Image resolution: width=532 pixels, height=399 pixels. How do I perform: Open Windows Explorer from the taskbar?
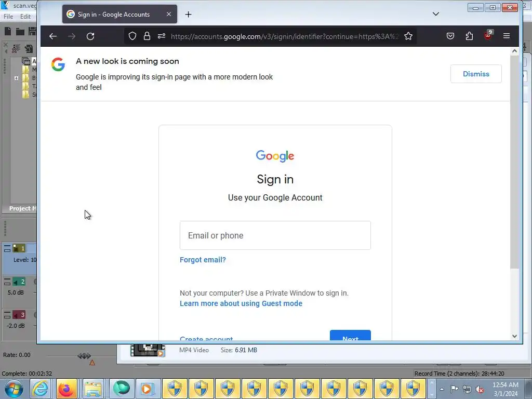(x=93, y=389)
